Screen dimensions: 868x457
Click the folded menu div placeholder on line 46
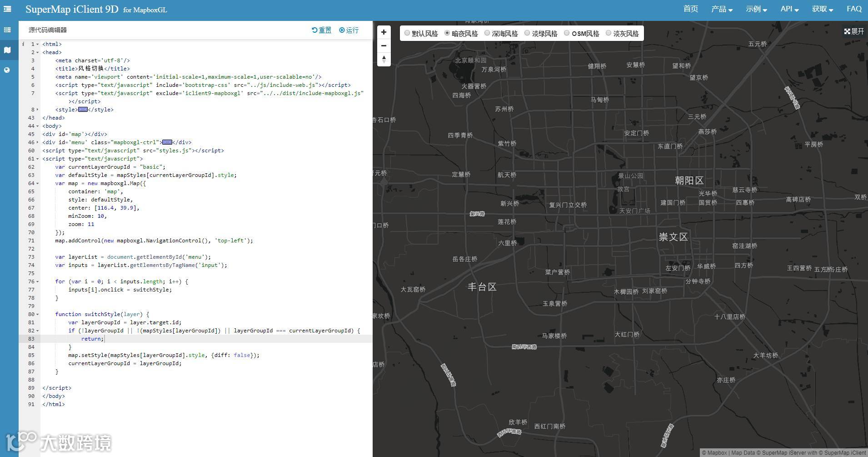(x=167, y=142)
